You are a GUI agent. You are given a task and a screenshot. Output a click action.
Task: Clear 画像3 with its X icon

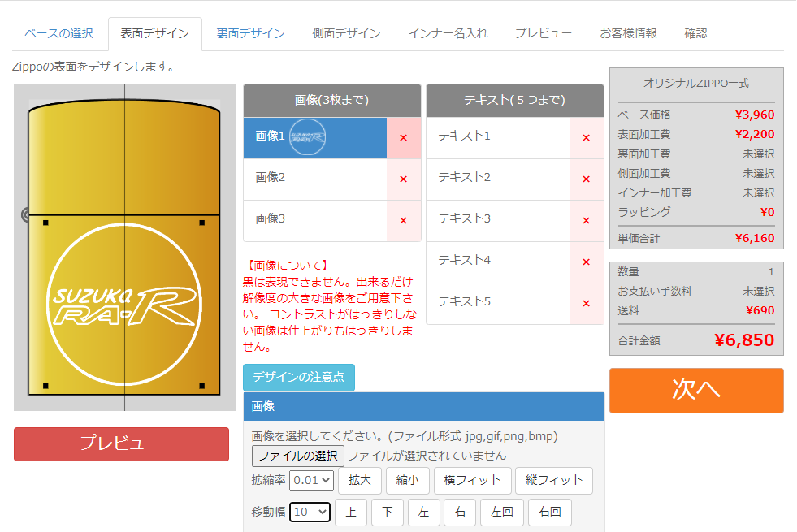[x=403, y=220]
